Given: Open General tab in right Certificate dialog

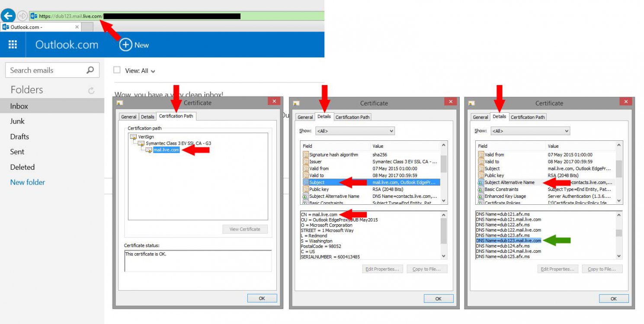Looking at the screenshot, I should tap(481, 117).
